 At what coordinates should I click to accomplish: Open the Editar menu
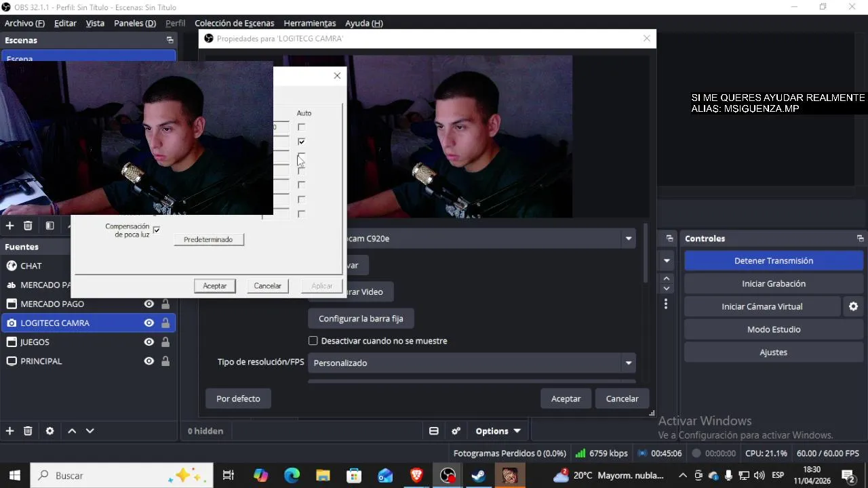[65, 23]
